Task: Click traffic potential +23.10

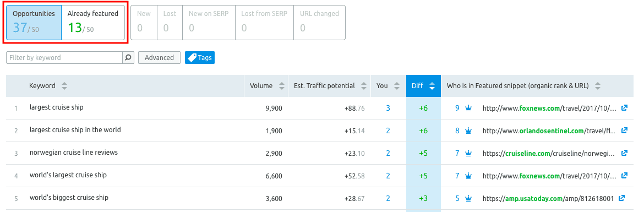Action: [354, 154]
